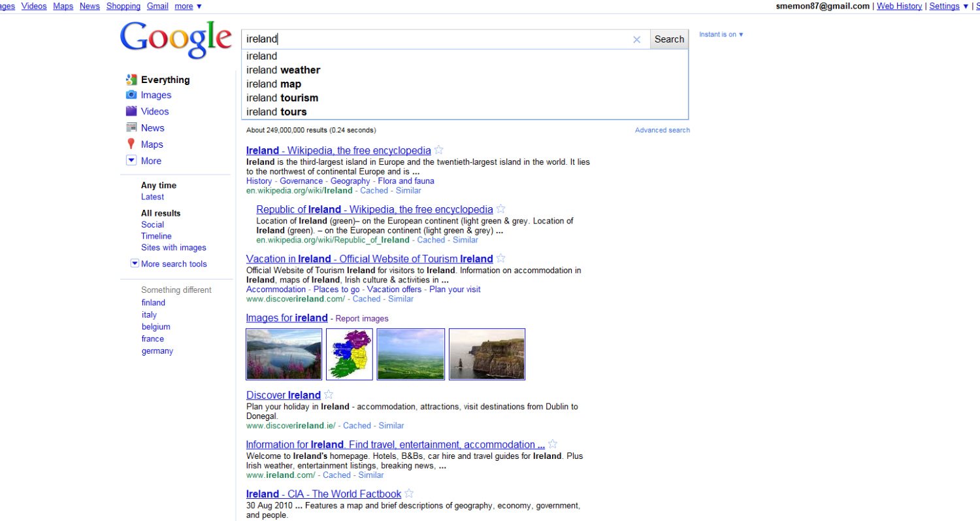Open Web History link
This screenshot has height=521, width=980.
(x=899, y=6)
